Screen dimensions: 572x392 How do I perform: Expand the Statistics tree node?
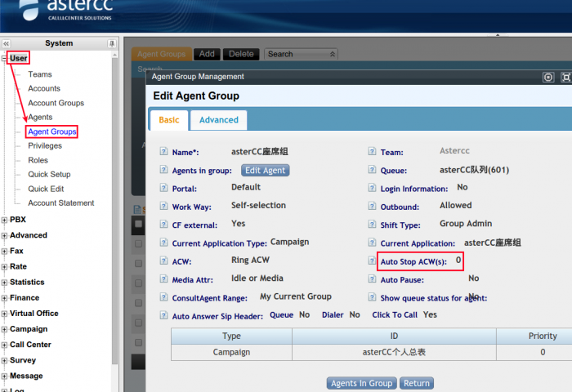coord(5,283)
